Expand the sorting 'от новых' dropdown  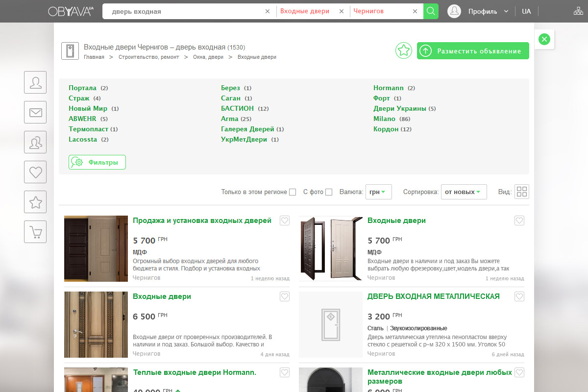coord(464,192)
